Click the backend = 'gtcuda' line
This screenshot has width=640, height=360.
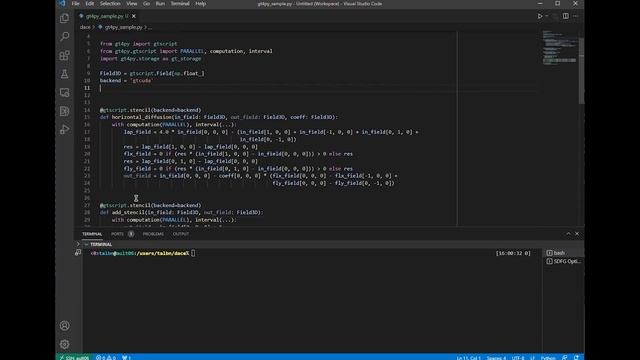coord(126,81)
